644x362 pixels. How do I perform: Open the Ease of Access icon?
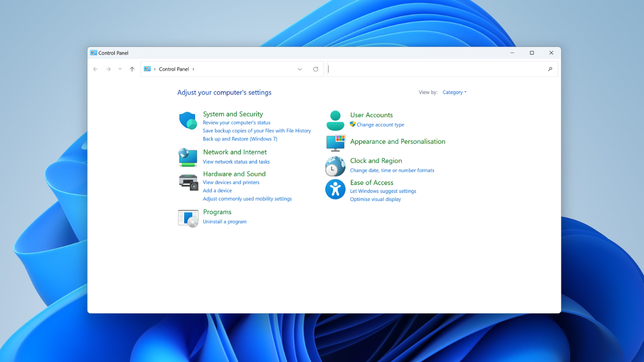click(x=335, y=189)
